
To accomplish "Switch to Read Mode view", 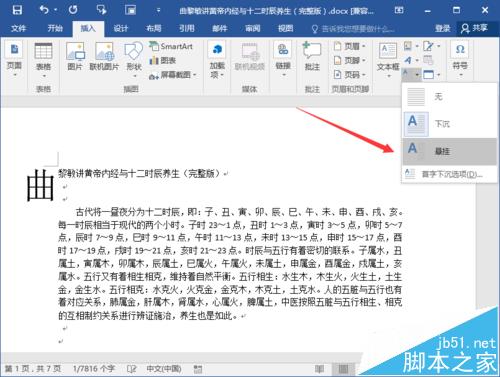I will [x=319, y=369].
